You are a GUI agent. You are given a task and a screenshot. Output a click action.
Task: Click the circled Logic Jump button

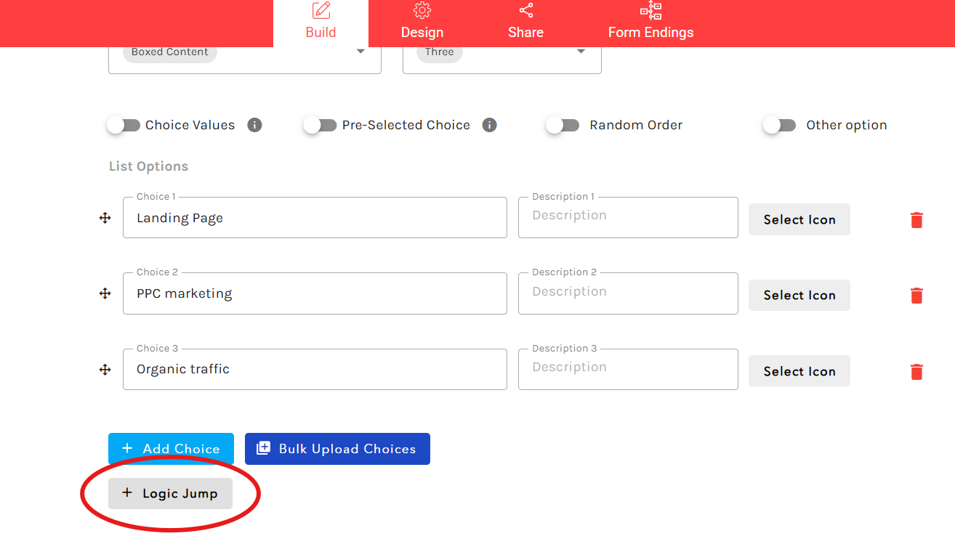coord(169,493)
